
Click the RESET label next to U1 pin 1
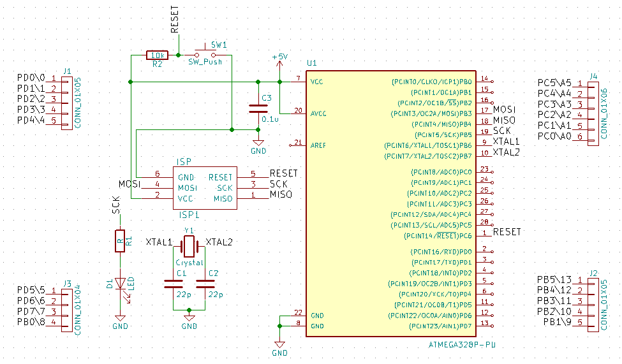[507, 232]
